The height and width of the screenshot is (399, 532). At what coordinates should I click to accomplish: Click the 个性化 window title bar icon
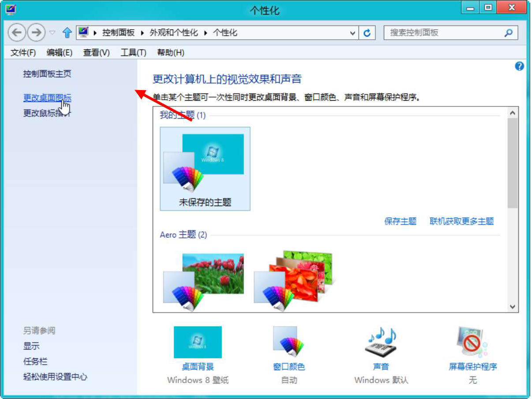point(10,9)
